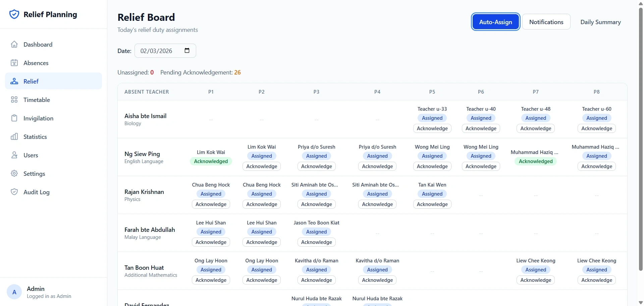644x306 pixels.
Task: Click the Timetable grid icon
Action: [14, 100]
